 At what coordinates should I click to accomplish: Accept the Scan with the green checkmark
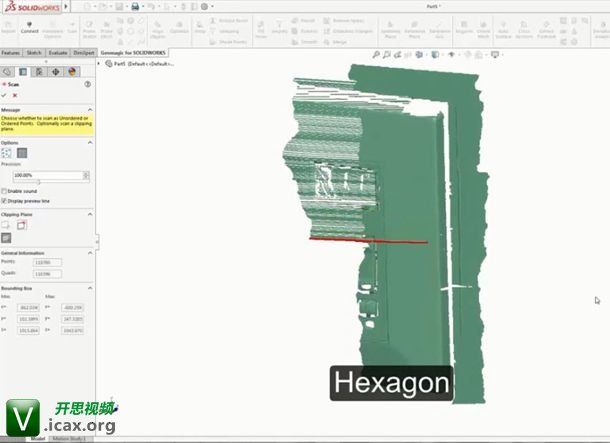coord(4,95)
